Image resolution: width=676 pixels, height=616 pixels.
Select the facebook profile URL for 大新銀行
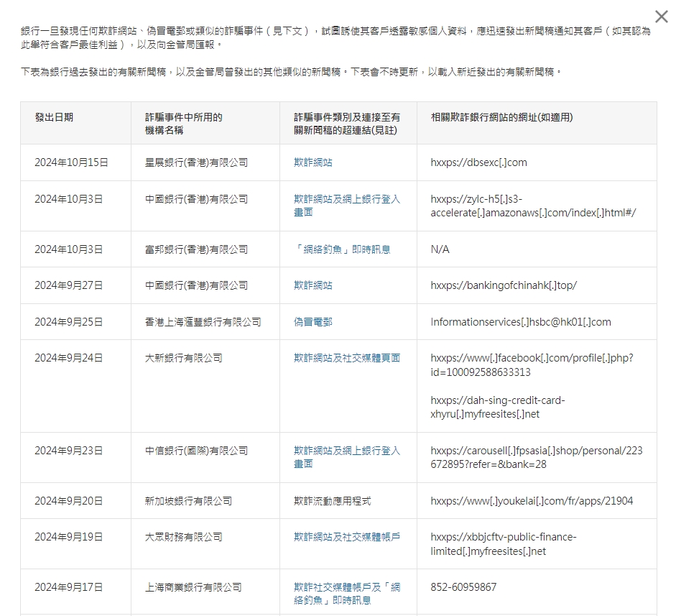click(x=536, y=364)
